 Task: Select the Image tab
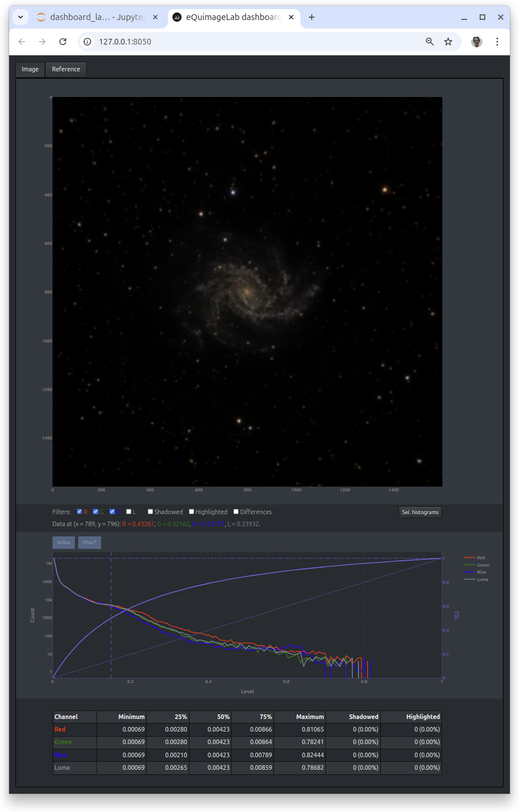[30, 69]
